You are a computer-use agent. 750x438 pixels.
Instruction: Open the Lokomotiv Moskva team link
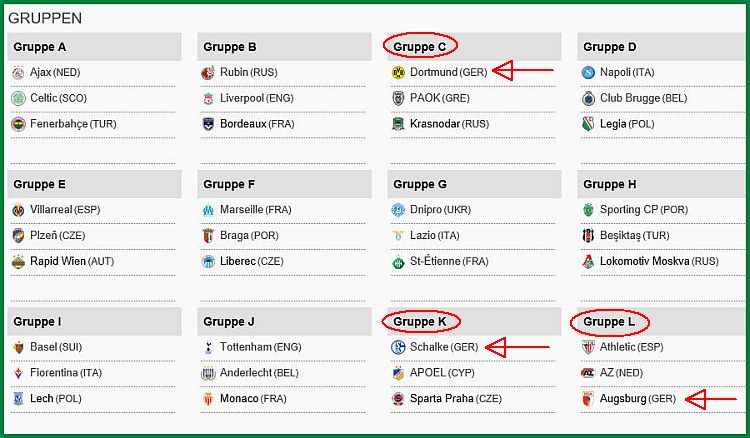[659, 261]
